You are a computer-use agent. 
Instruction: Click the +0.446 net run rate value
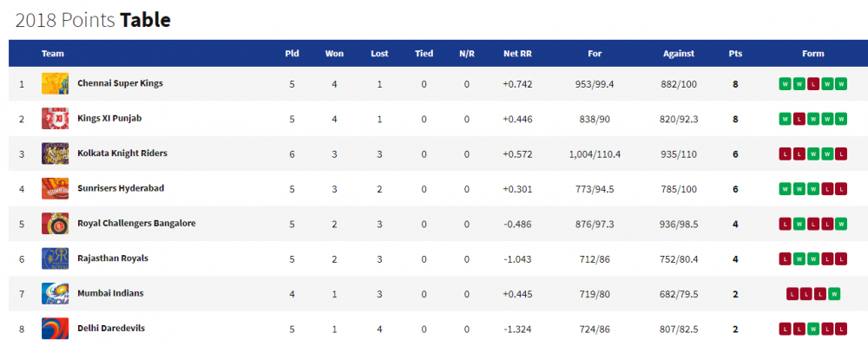coord(517,120)
